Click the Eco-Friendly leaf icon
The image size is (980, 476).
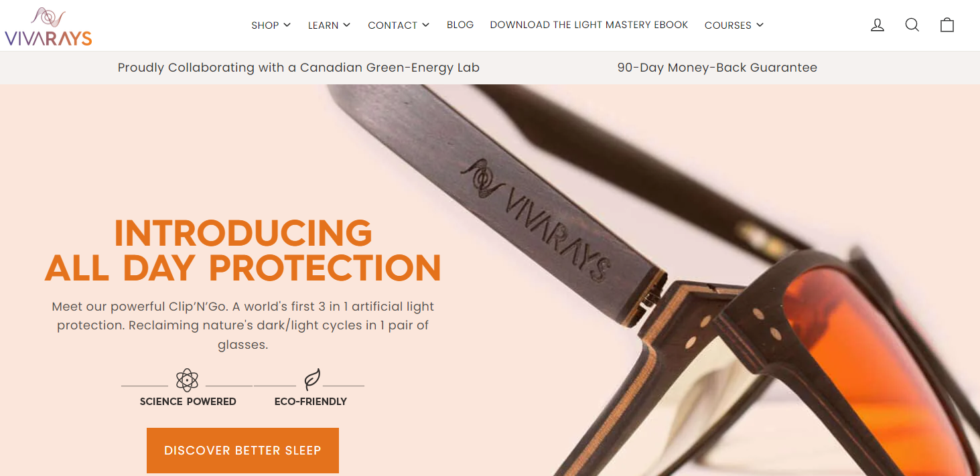311,380
